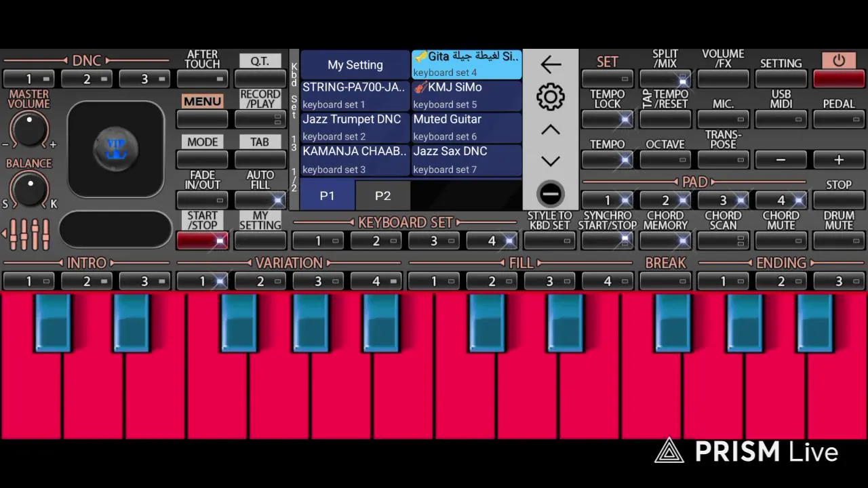Select Jazz Sax DNC keyboard set 7
Screen dimensions: 868x488
(467, 160)
